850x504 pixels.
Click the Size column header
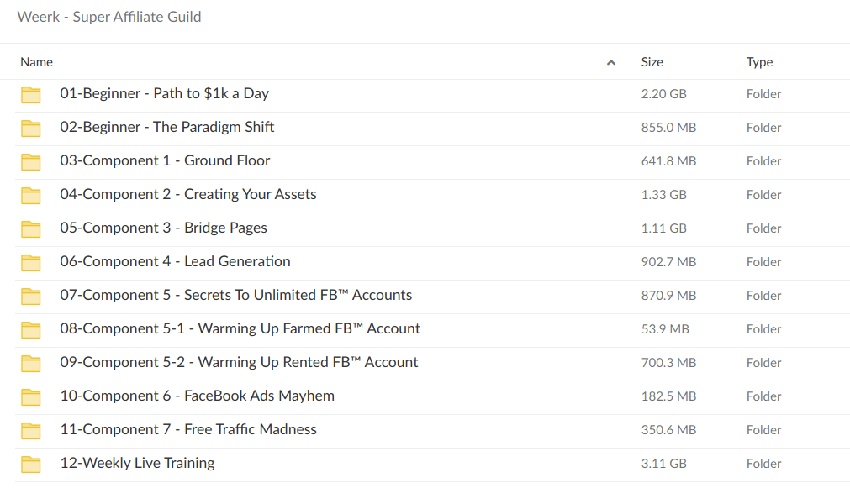pos(652,62)
